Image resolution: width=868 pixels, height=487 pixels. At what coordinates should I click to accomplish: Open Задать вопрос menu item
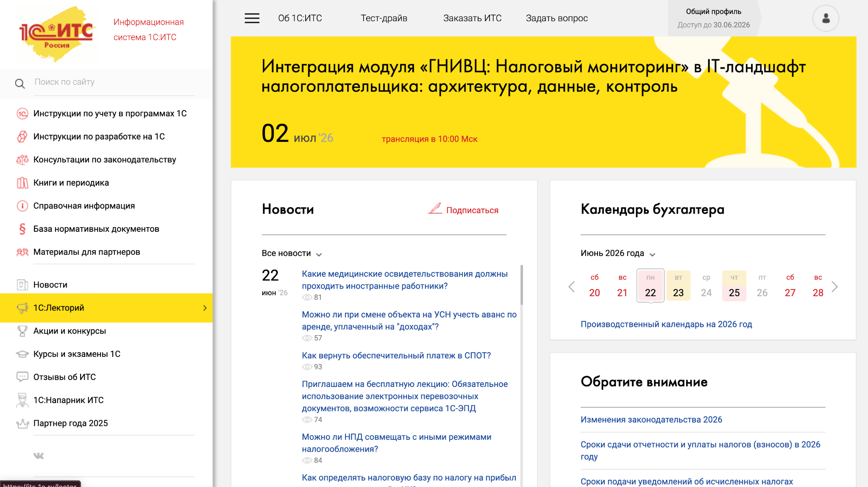[x=556, y=18]
